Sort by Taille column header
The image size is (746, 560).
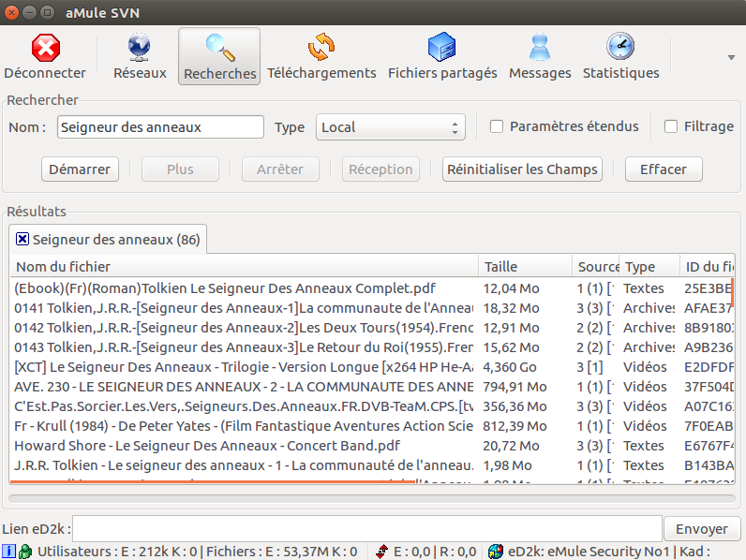point(525,267)
